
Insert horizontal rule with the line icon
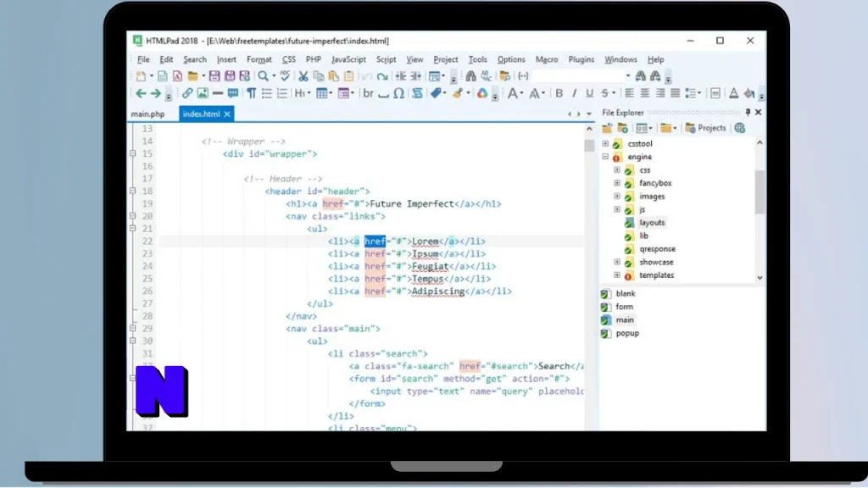(218, 93)
